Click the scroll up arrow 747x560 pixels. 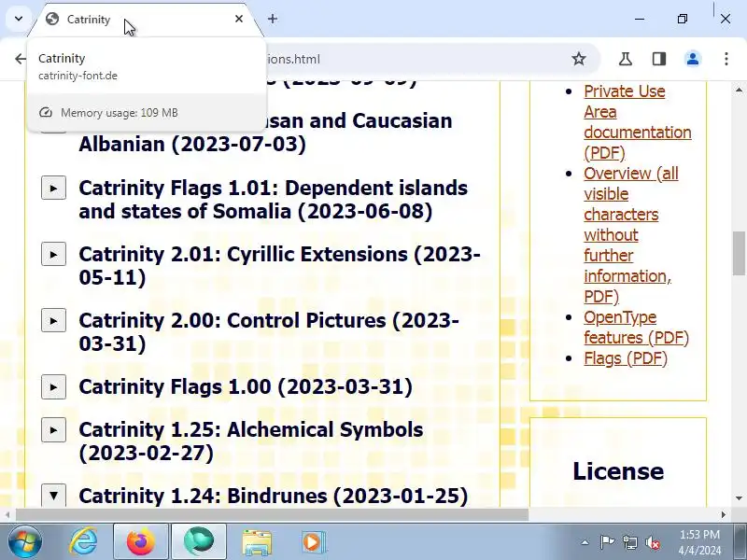point(739,90)
